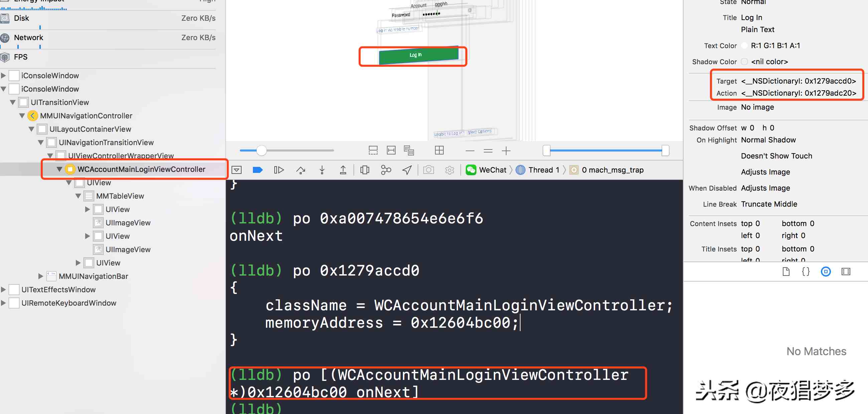Select the step over icon in toolbar
The image size is (868, 414).
click(301, 170)
